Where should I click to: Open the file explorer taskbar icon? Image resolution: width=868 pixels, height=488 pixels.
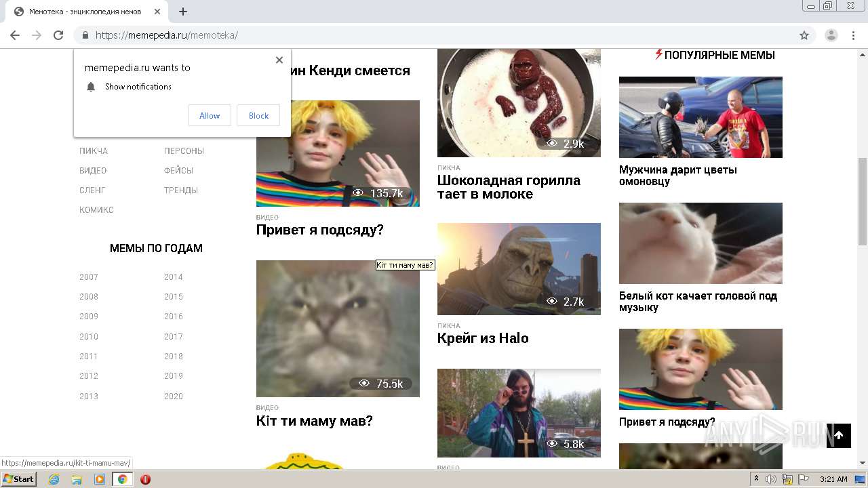pyautogui.click(x=77, y=479)
